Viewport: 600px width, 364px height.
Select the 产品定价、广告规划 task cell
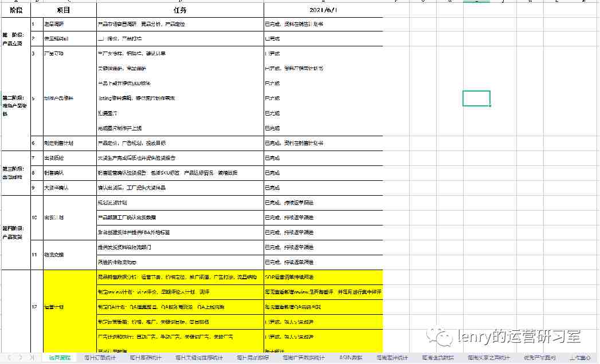pyautogui.click(x=180, y=143)
